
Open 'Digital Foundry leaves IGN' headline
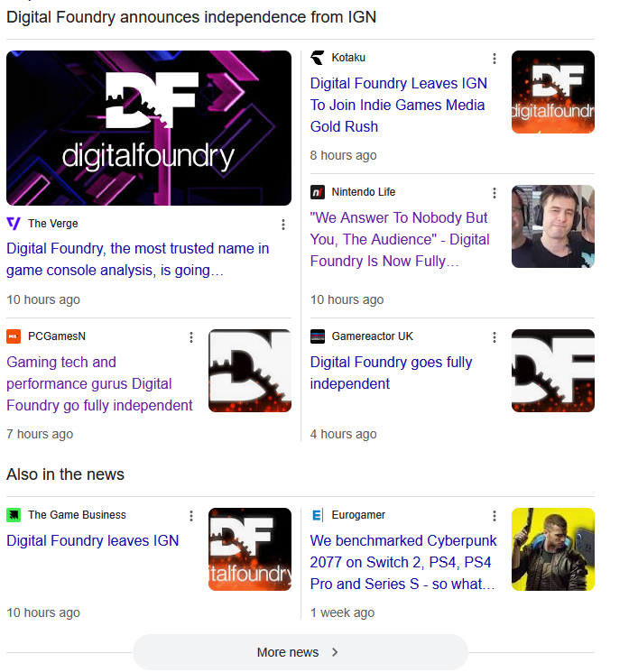coord(93,541)
